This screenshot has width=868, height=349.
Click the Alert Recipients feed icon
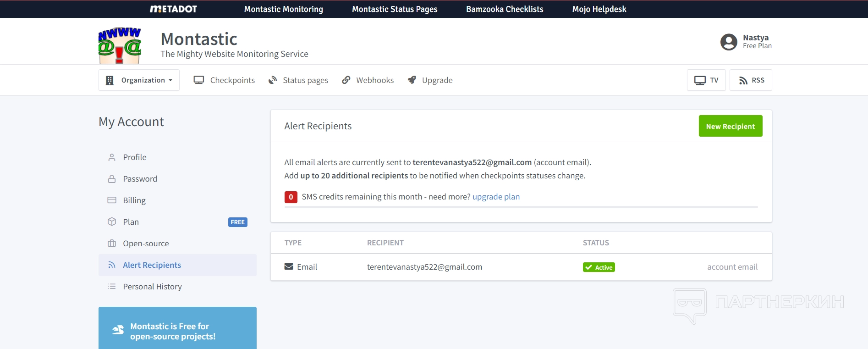pos(112,265)
